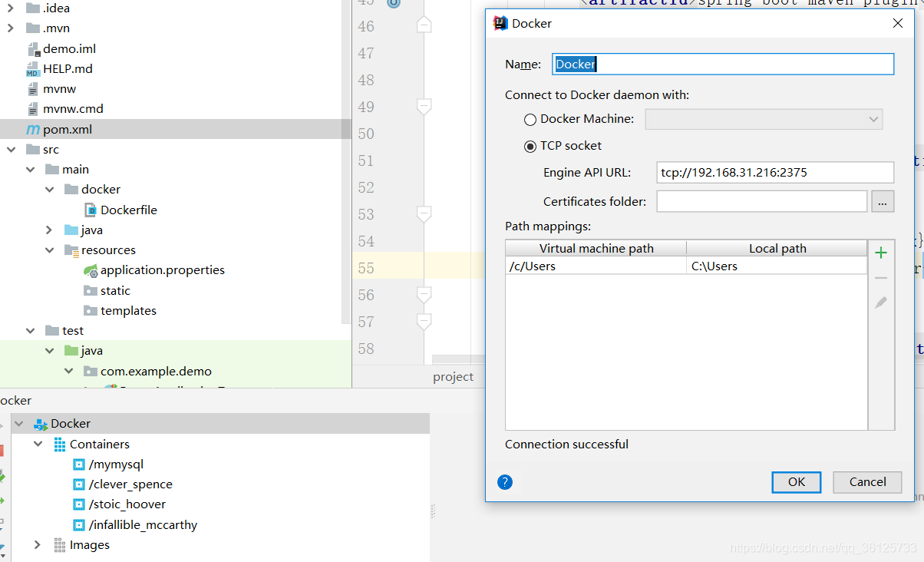Expand the java folder under main
Screen dimensions: 924x562
50,230
